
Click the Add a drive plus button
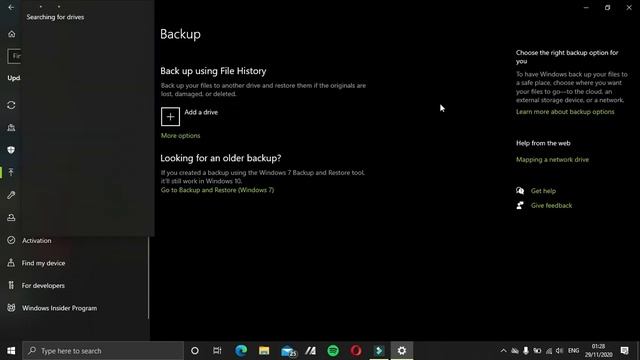[170, 117]
